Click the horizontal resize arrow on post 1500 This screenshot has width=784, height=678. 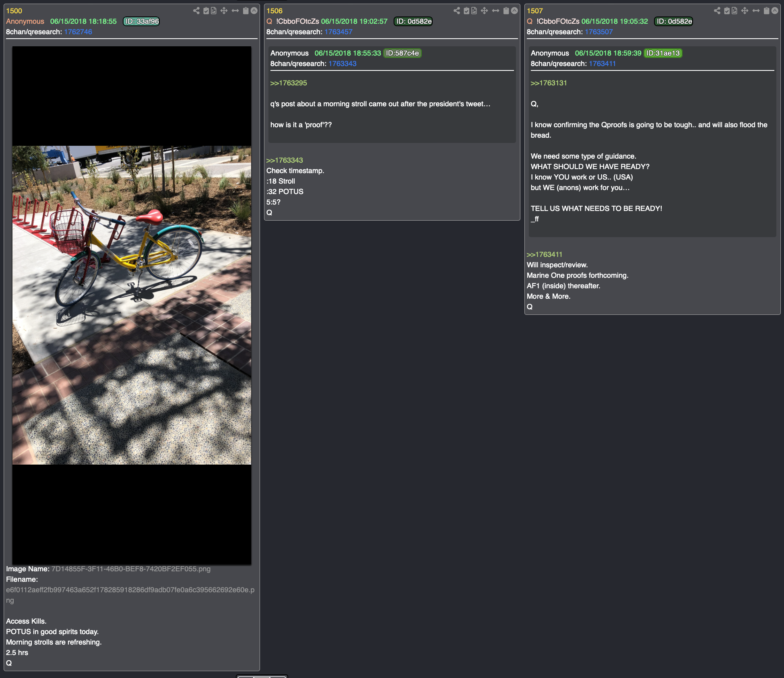click(235, 11)
